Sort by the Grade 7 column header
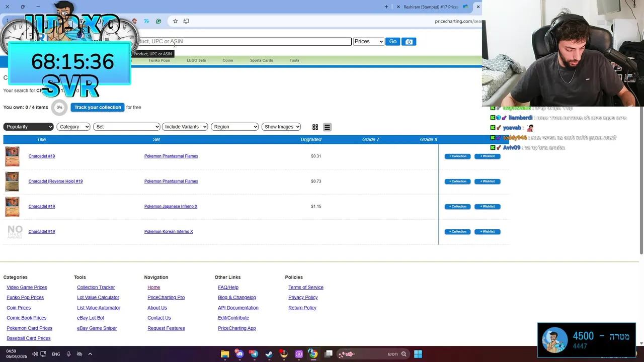The image size is (644, 362). click(x=371, y=140)
